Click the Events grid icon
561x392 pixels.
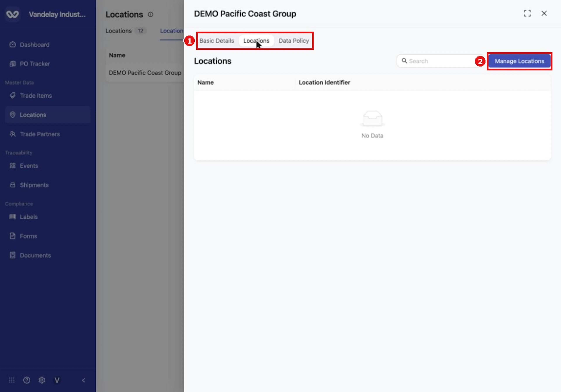[x=13, y=166]
